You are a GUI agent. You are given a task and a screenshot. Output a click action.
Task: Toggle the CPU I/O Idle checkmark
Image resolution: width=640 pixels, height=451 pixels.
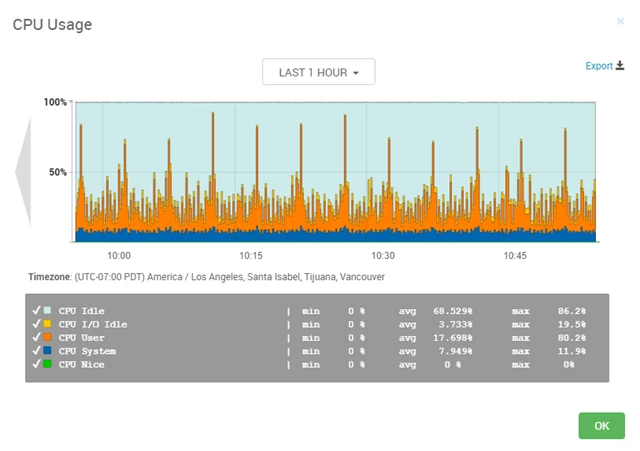coord(36,324)
